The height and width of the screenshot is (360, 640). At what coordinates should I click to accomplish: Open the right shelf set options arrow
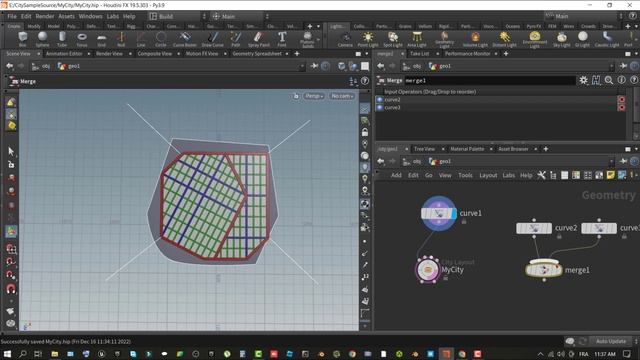636,26
